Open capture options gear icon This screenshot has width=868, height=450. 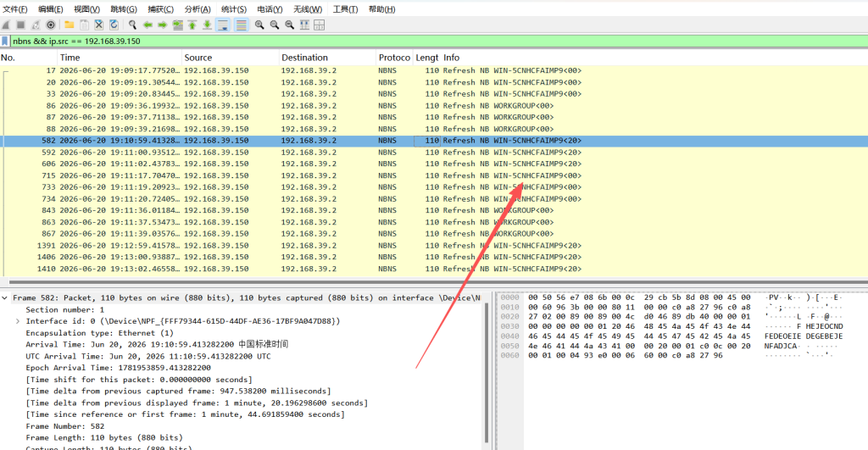pyautogui.click(x=50, y=25)
